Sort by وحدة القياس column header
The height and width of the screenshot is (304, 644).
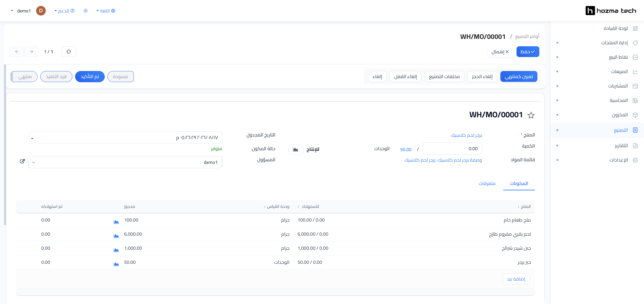(277, 206)
